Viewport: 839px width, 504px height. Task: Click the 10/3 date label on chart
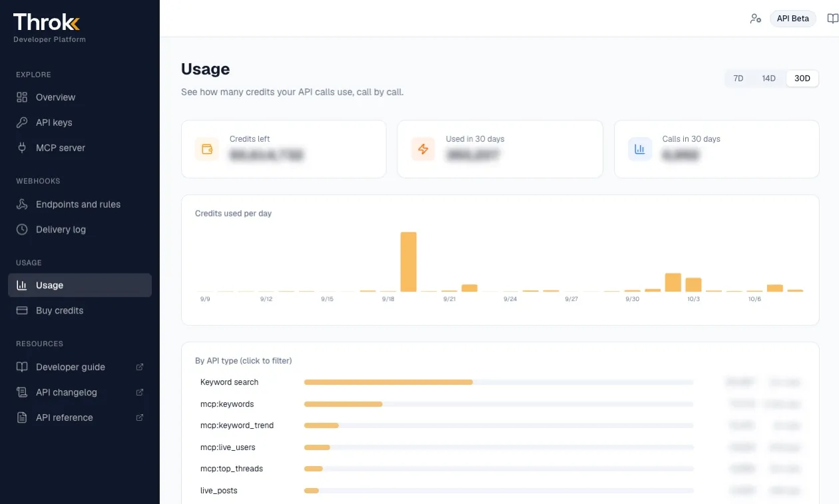tap(693, 300)
